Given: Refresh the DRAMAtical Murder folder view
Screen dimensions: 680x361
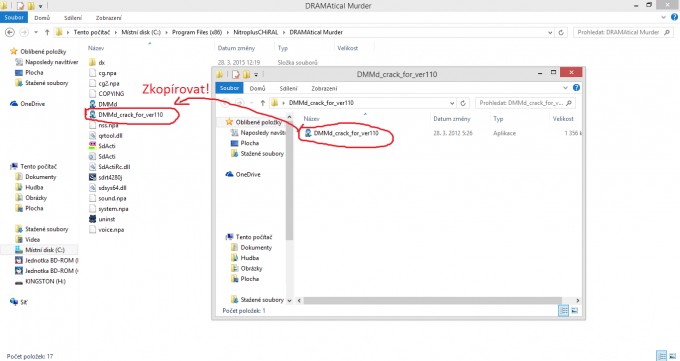Looking at the screenshot, I should (x=561, y=32).
